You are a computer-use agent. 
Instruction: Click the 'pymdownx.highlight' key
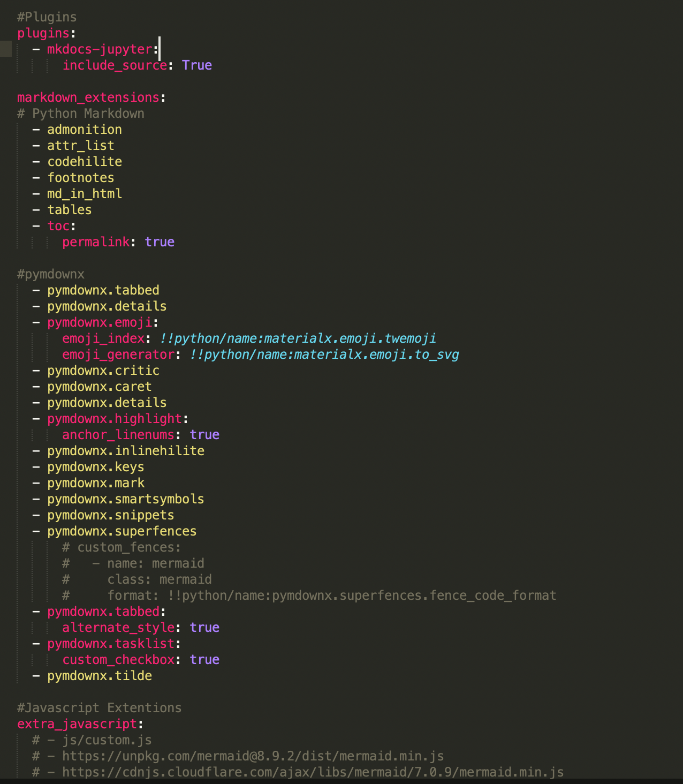115,419
